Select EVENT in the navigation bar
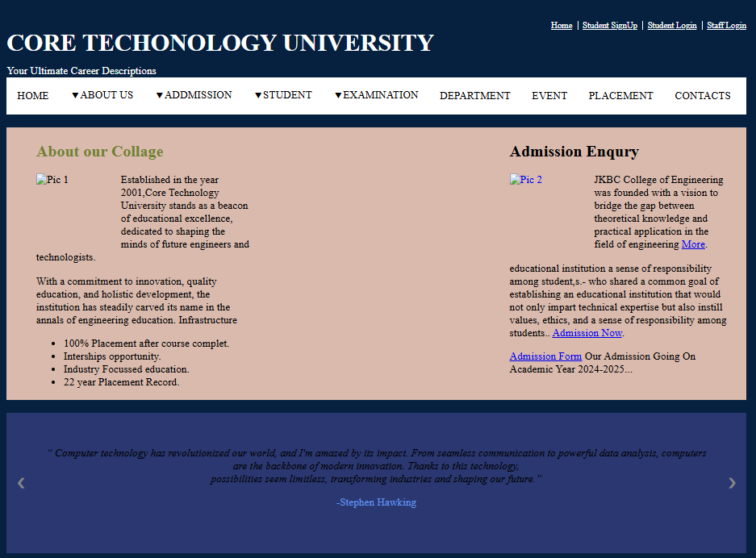 pyautogui.click(x=549, y=96)
